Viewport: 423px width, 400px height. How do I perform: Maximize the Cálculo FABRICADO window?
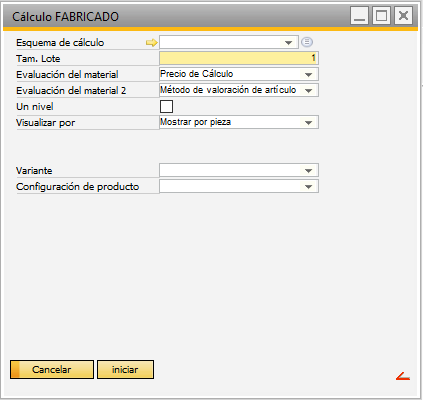pyautogui.click(x=381, y=16)
